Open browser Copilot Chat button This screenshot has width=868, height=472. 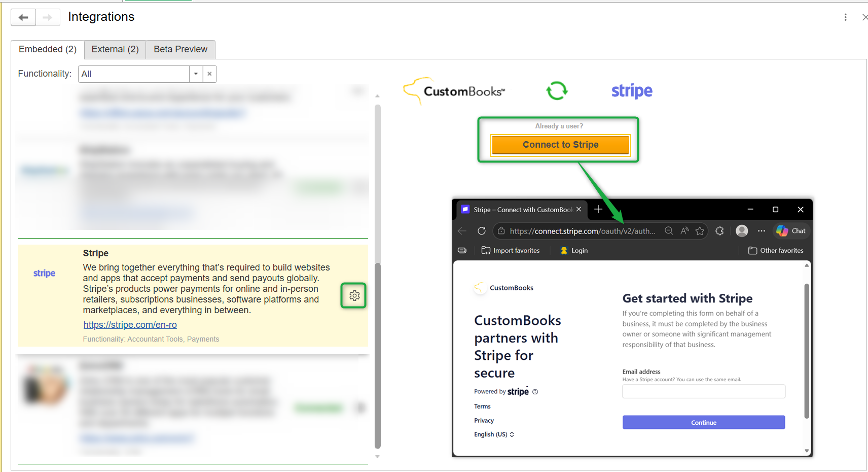(x=791, y=231)
